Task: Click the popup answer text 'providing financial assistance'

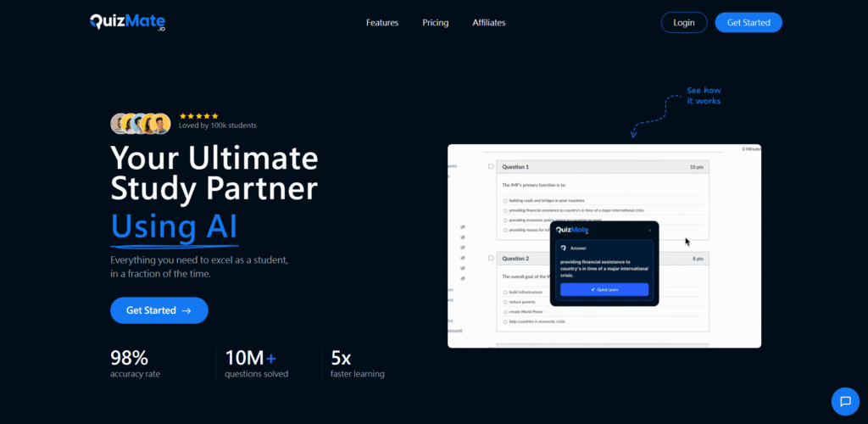Action: pos(604,269)
